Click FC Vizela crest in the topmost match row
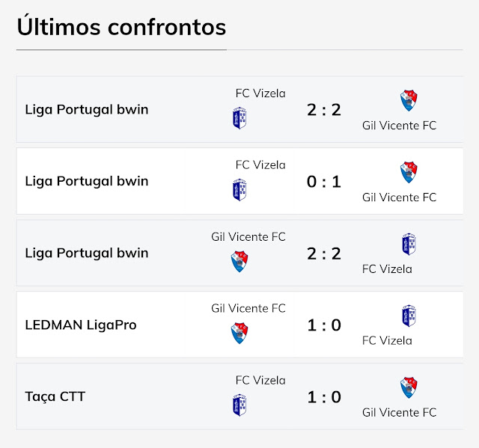The width and height of the screenshot is (479, 448). [x=239, y=119]
